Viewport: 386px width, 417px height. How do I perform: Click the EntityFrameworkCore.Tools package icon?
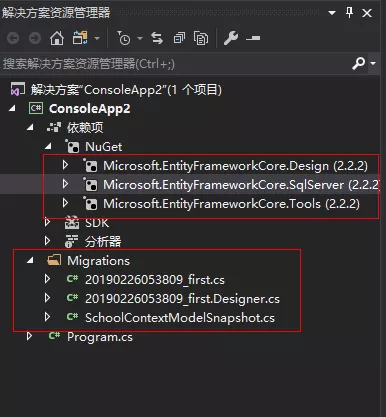90,203
